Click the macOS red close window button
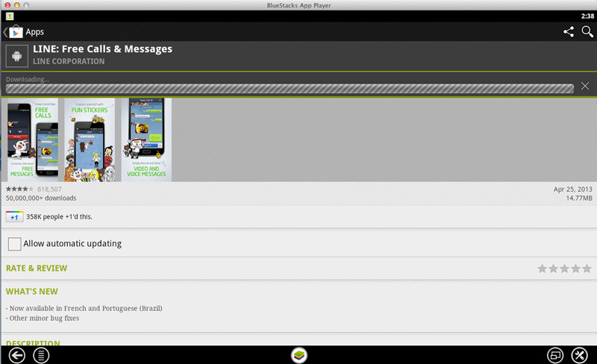The height and width of the screenshot is (364, 597). pos(7,5)
